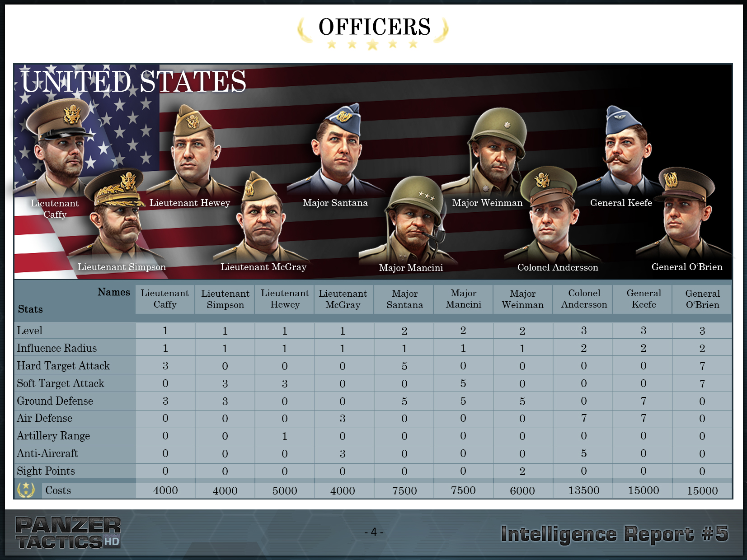Click Lieutenant Hewey's portrait

pyautogui.click(x=193, y=149)
